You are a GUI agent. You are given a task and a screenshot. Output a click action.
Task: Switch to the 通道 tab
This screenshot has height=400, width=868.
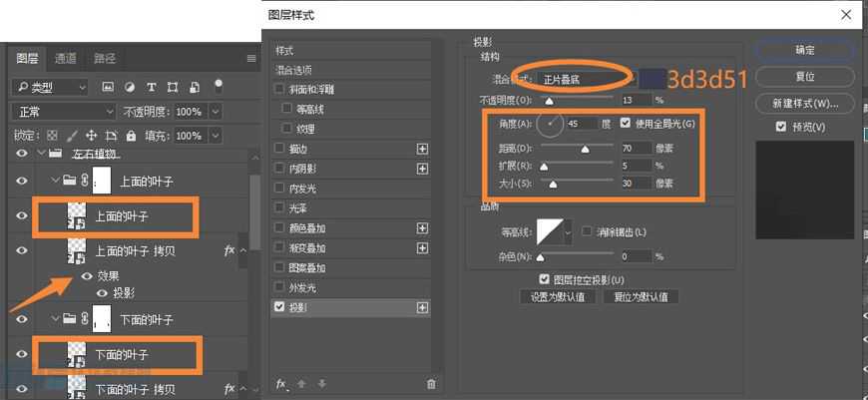point(66,58)
